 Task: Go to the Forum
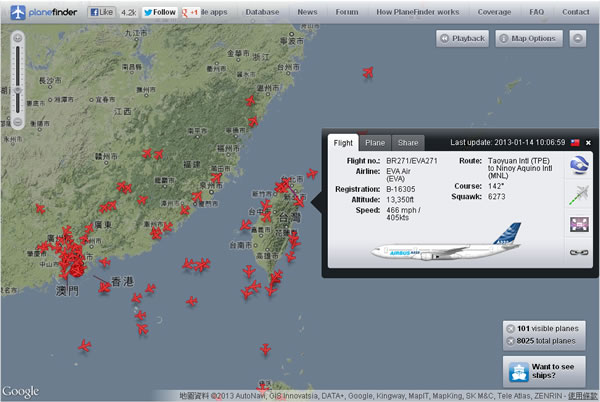coord(347,12)
